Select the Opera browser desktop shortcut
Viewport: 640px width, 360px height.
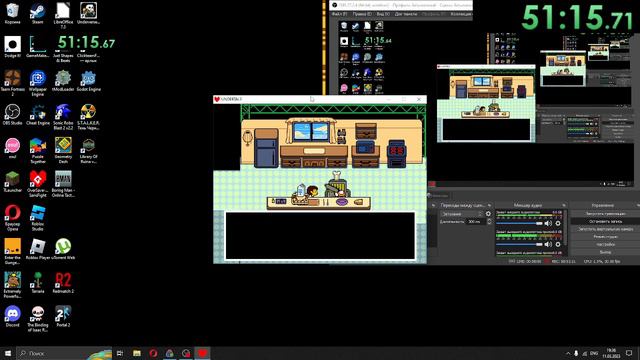coord(12,218)
